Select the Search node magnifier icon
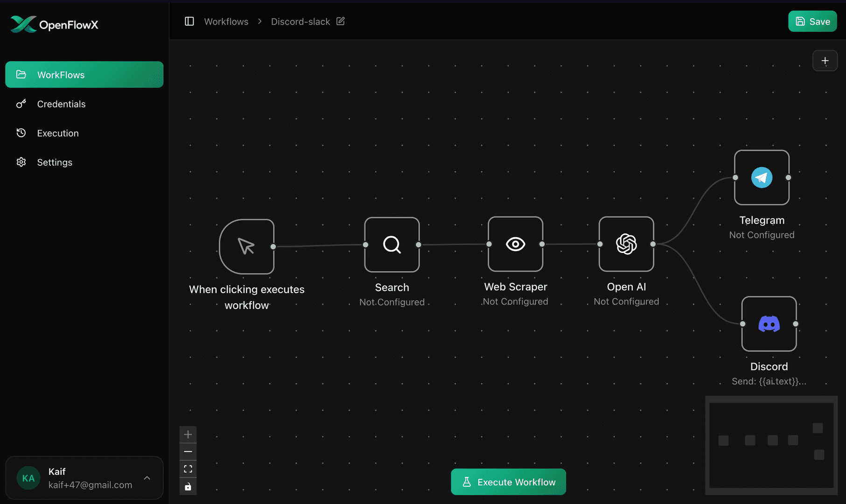Image resolution: width=846 pixels, height=504 pixels. coord(392,245)
